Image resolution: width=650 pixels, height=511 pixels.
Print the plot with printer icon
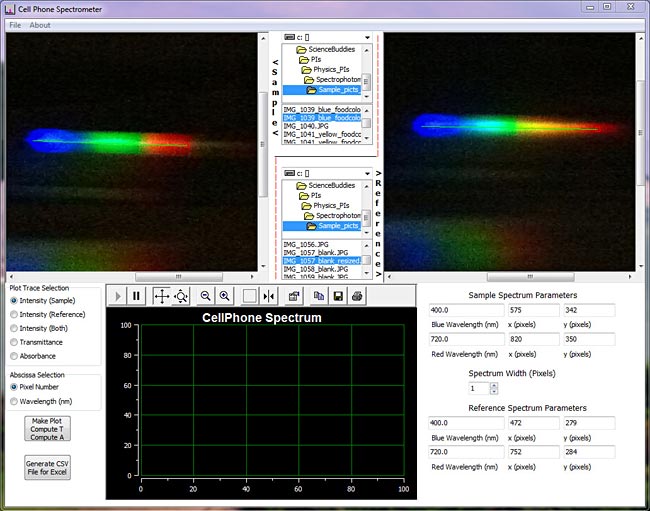tap(358, 296)
